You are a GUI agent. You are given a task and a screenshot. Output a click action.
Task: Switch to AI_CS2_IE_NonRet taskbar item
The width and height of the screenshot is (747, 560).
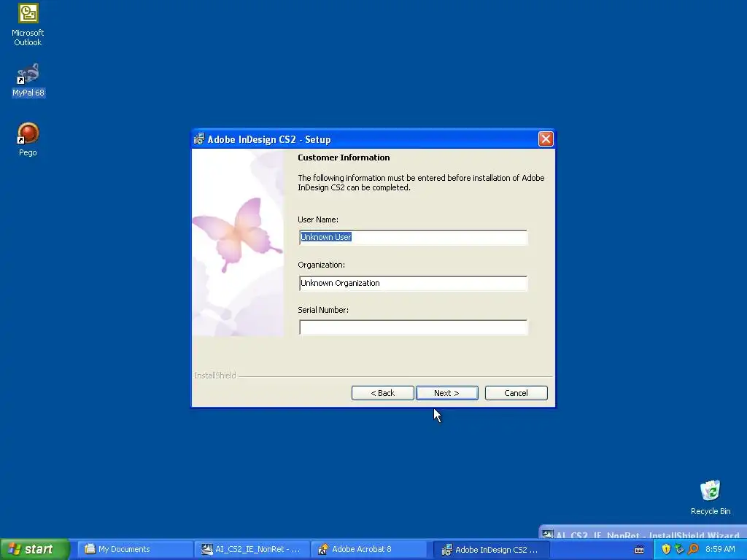pos(252,549)
